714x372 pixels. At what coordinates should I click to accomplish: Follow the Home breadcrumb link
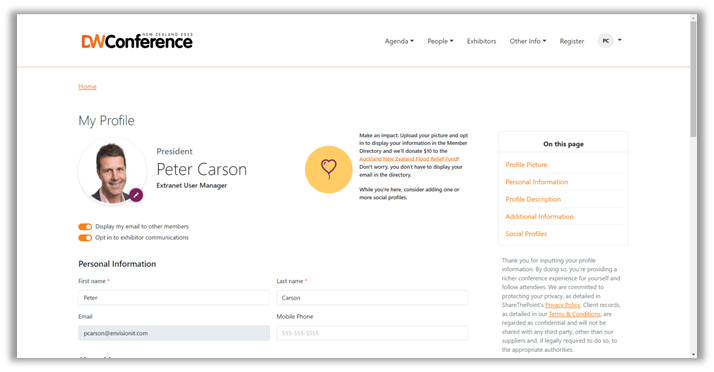coord(87,87)
